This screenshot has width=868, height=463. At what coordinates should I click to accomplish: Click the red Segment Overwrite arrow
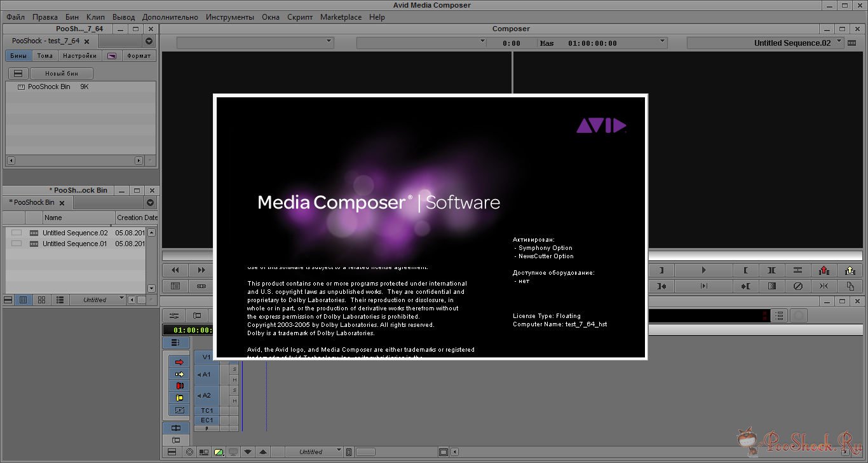pyautogui.click(x=179, y=362)
